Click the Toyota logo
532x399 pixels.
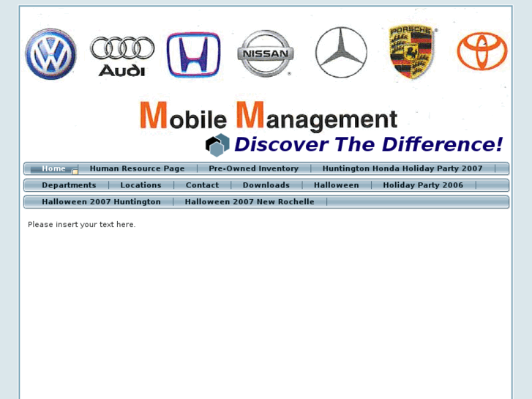[x=482, y=51]
